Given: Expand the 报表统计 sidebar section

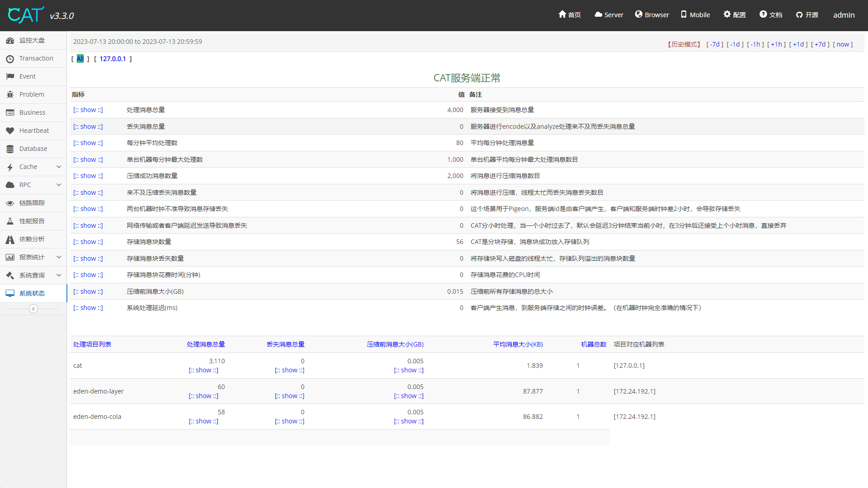Looking at the screenshot, I should pos(59,257).
